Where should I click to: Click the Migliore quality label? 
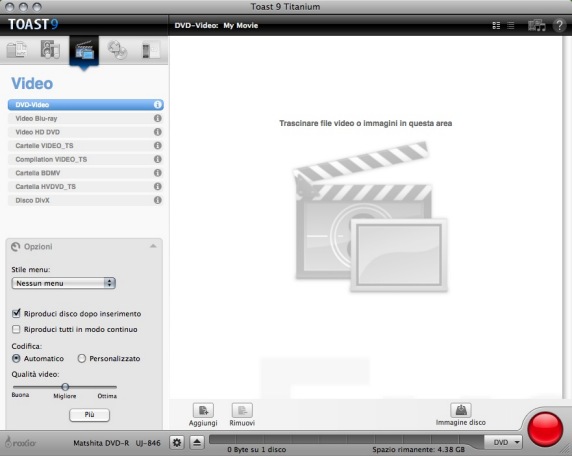65,396
